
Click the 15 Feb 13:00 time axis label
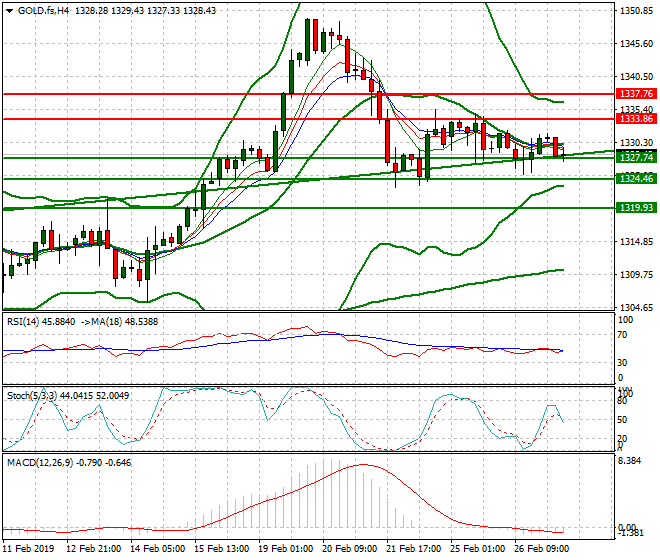click(x=221, y=549)
